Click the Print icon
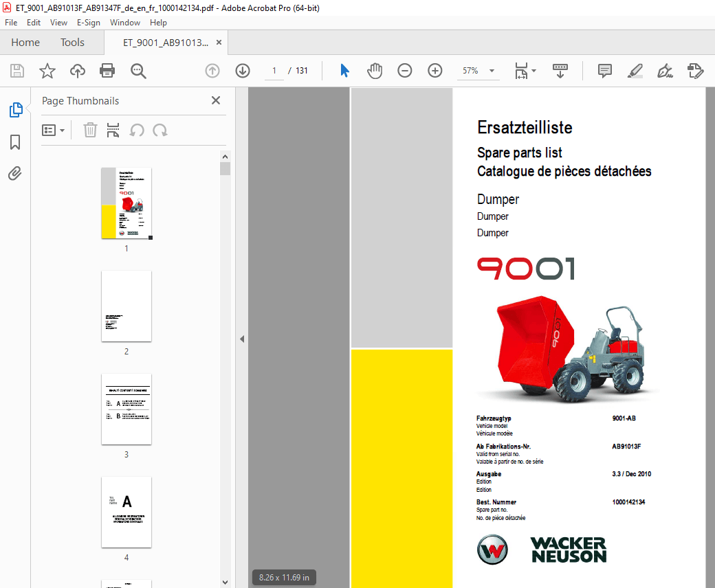 [108, 70]
